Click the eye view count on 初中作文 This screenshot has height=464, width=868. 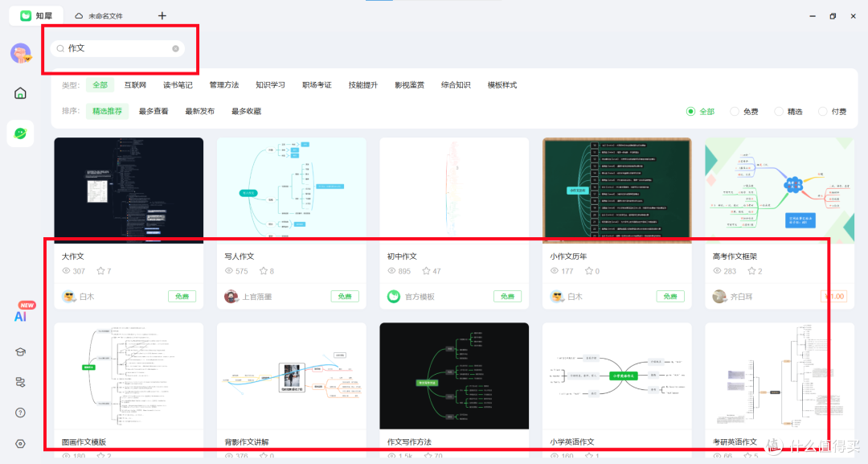click(399, 271)
